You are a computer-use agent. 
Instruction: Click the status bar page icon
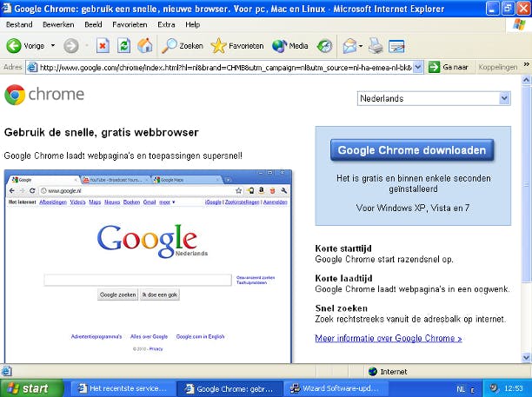point(7,372)
